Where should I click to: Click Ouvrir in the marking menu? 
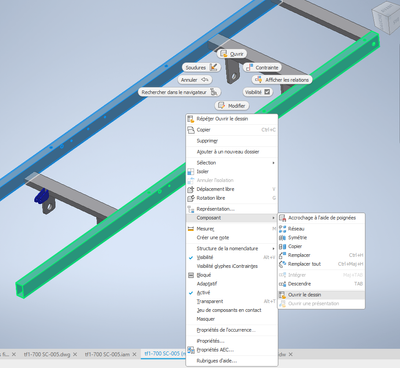coord(232,54)
